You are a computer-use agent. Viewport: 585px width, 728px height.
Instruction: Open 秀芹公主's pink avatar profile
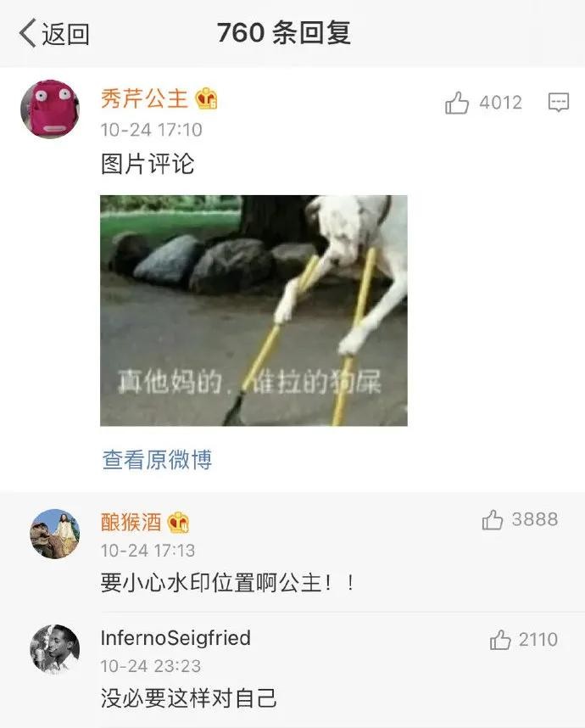point(50,109)
